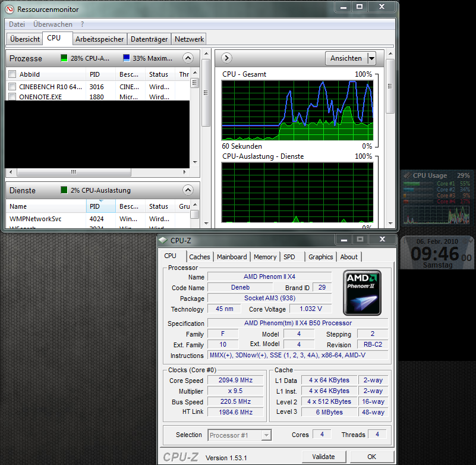Collapse the Prozesse section
The height and width of the screenshot is (465, 476).
pos(188,58)
